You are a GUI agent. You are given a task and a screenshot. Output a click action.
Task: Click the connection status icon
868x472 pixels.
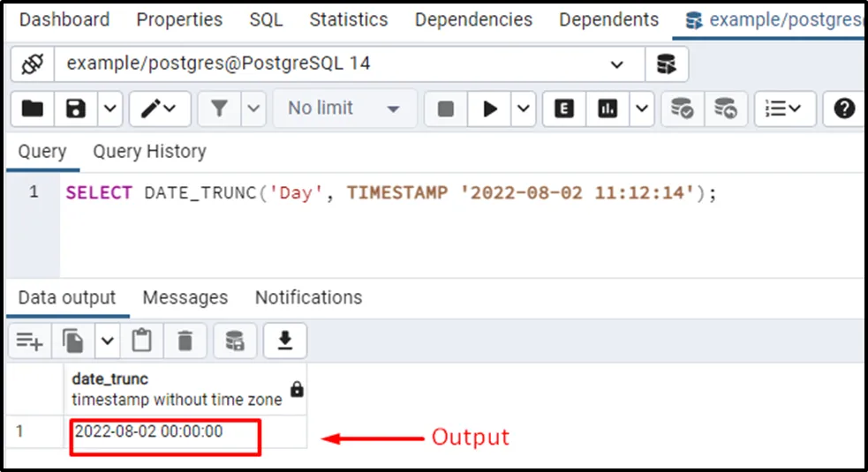click(33, 64)
